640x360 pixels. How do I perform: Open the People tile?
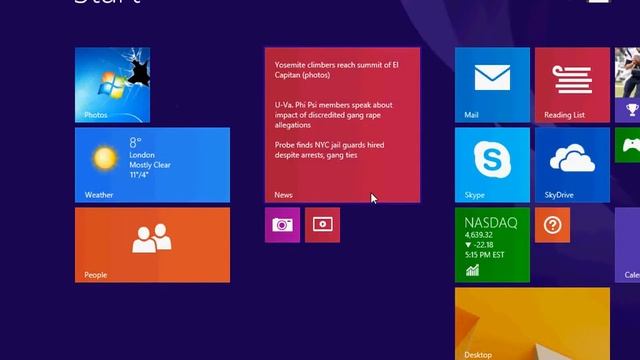click(x=152, y=245)
